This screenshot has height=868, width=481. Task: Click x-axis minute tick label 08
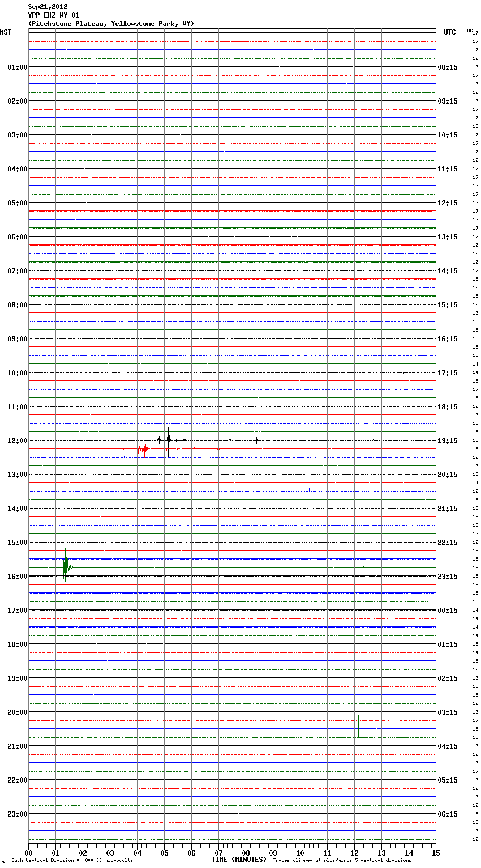point(246,853)
